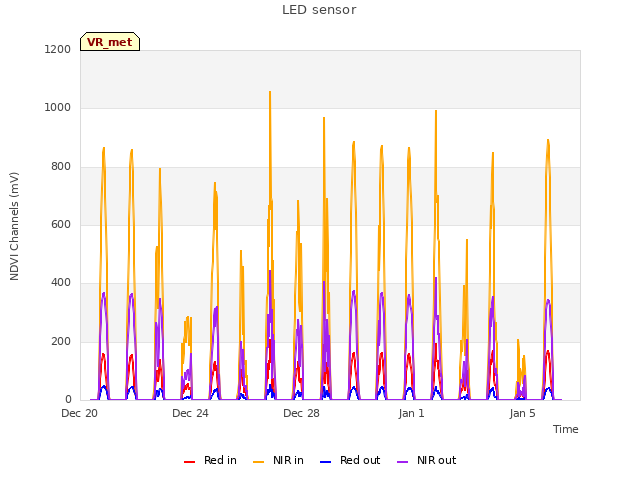
Task: Click the 1000 y-axis tick label
Action: (x=58, y=108)
